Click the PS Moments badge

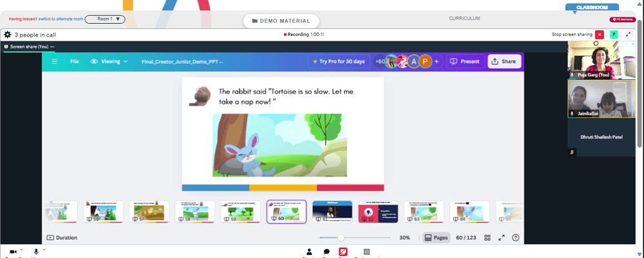[623, 19]
